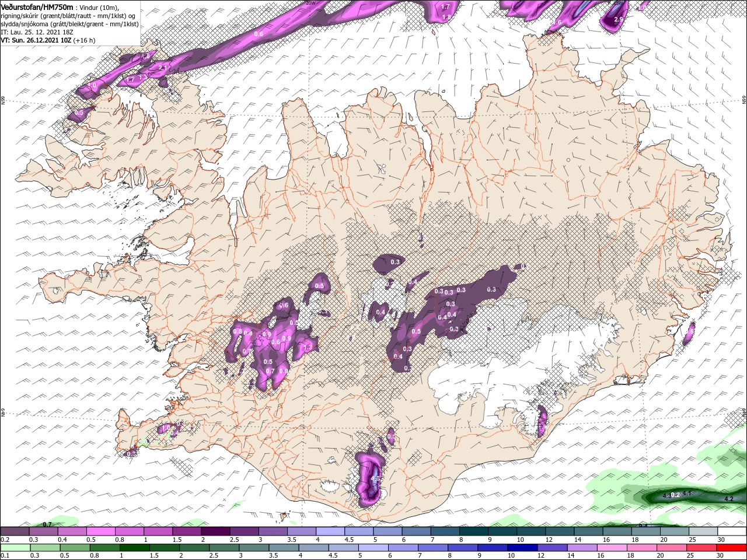Click the '15W' longitude label
The image size is (747, 560).
click(x=619, y=2)
